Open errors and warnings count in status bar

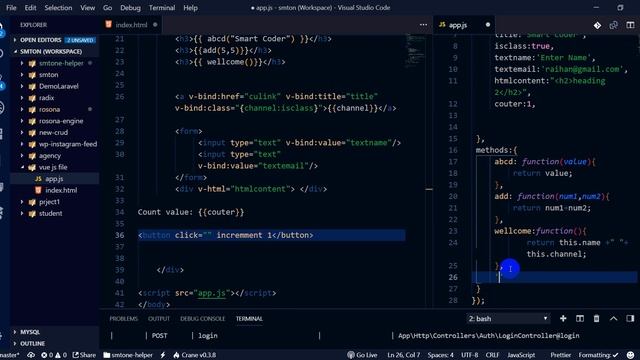point(53,355)
